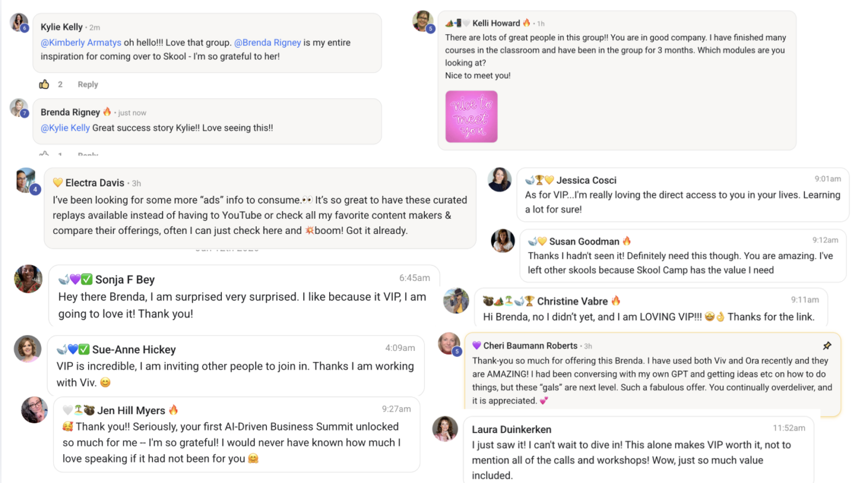Click Kelli Howard's avatar picture

coord(423,21)
